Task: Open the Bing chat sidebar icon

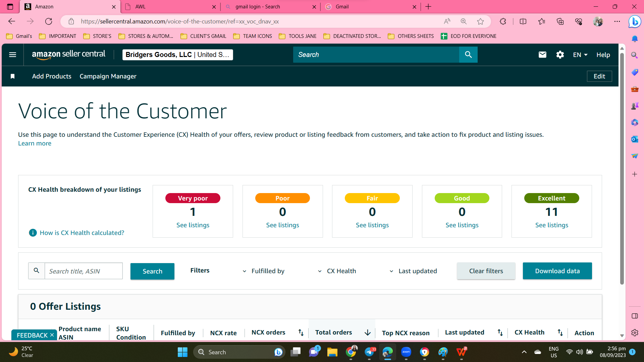Action: click(x=635, y=22)
